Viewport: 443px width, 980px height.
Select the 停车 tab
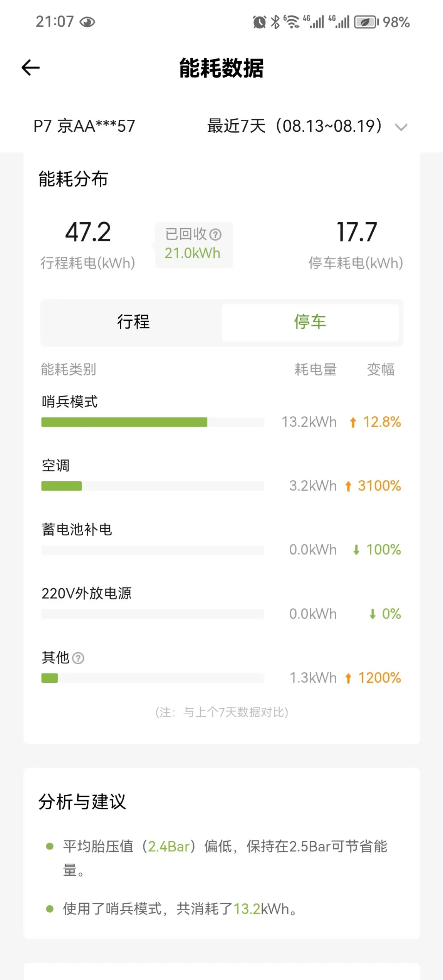click(310, 322)
